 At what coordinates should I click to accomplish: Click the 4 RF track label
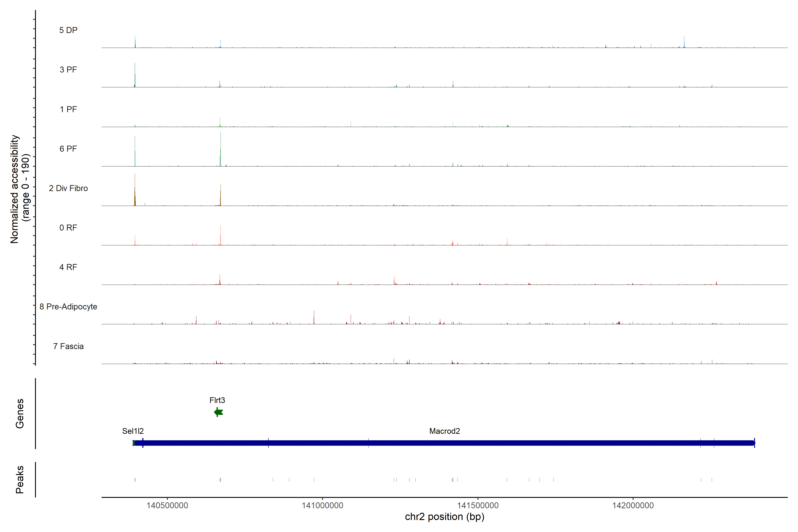click(x=68, y=267)
